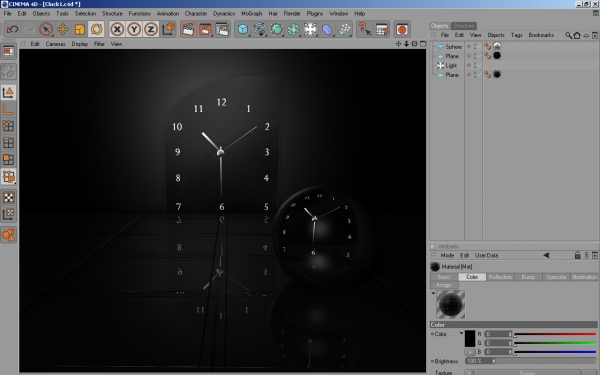The width and height of the screenshot is (600, 375).
Task: Select the Polygons mode tool
Action: click(8, 160)
